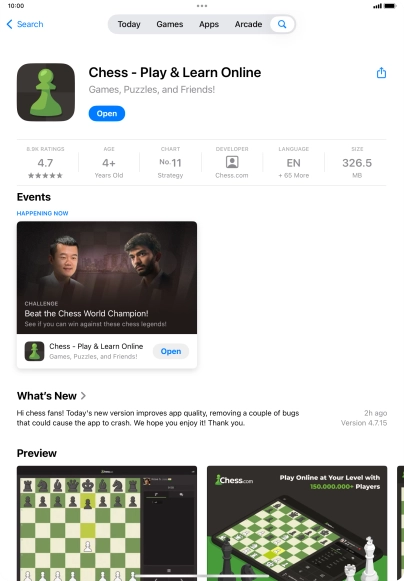404x581 pixels.
Task: Tap small pawn icon in event card
Action: (34, 351)
